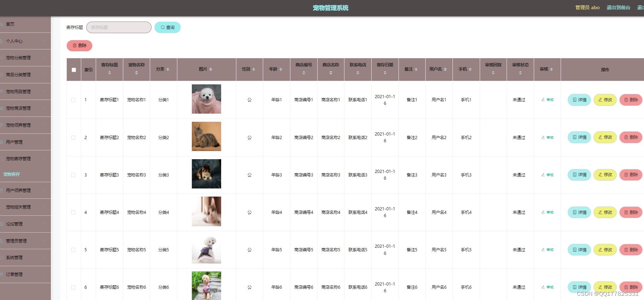Open the 管理员管理 sidebar menu
Viewport: 644px width, 300px height.
pyautogui.click(x=25, y=241)
